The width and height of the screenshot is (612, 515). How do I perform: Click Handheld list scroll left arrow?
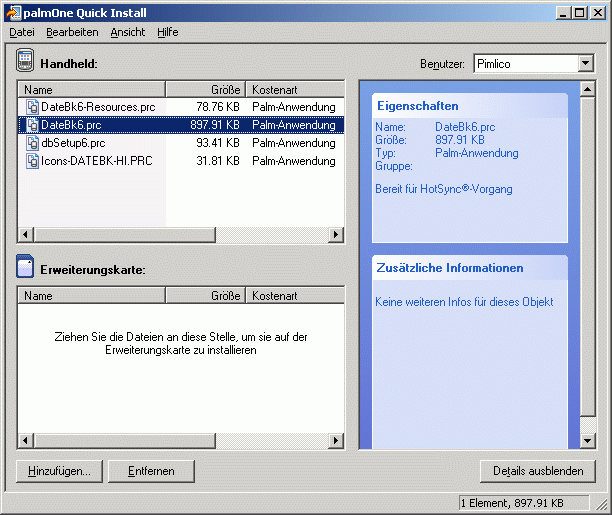[x=26, y=235]
